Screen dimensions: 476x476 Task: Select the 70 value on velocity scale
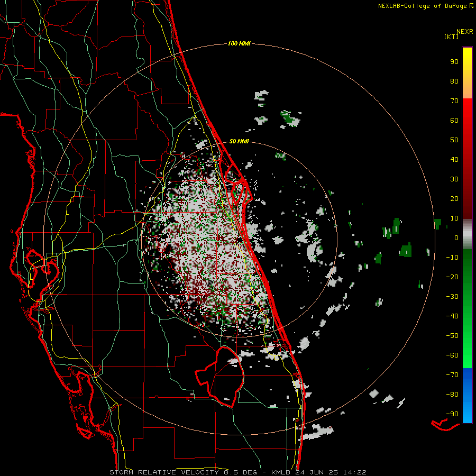pos(454,101)
